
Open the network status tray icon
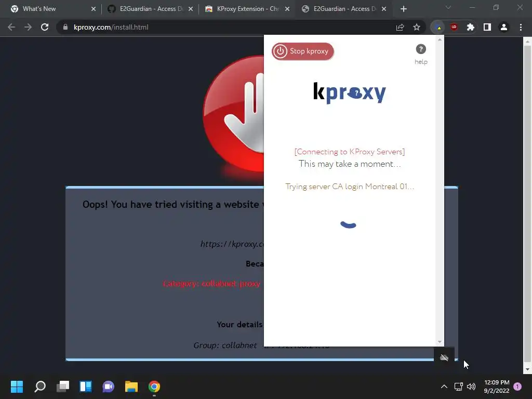coord(458,387)
